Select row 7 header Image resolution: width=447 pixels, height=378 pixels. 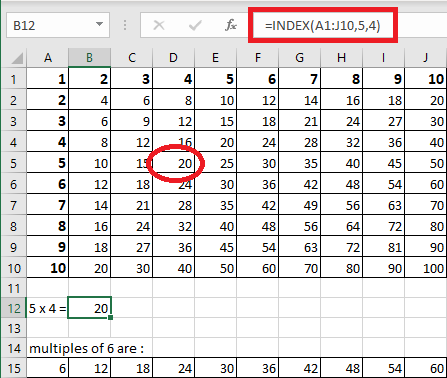coord(14,205)
